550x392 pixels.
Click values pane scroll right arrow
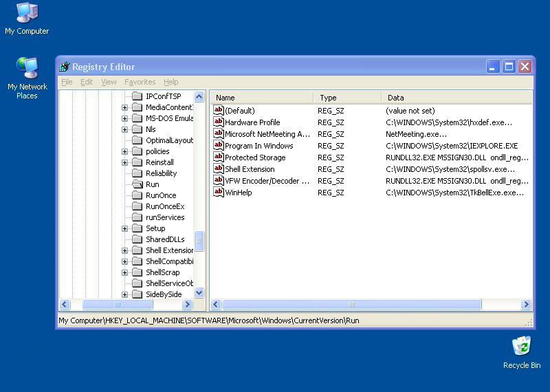tap(526, 304)
